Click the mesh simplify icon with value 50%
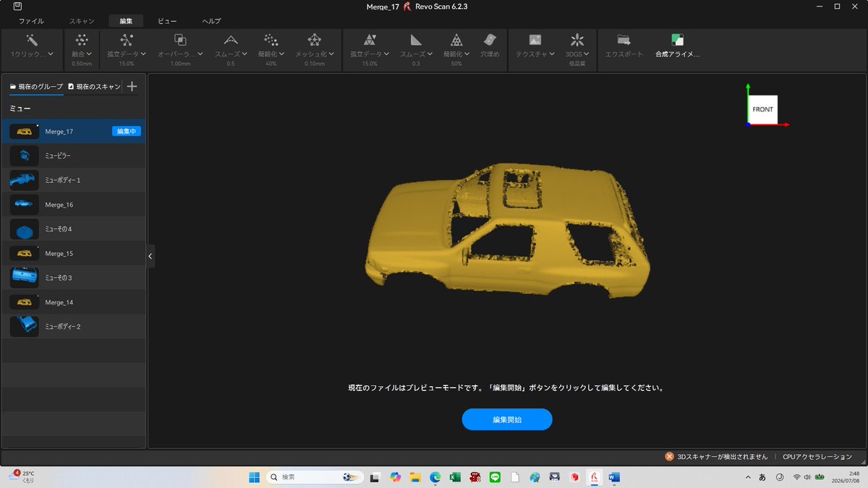 click(x=456, y=40)
